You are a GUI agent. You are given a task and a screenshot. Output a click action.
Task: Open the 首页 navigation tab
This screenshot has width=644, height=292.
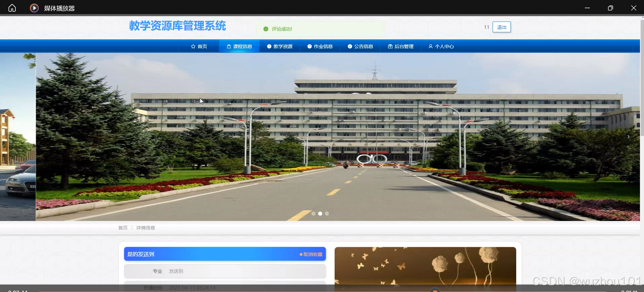tap(199, 46)
